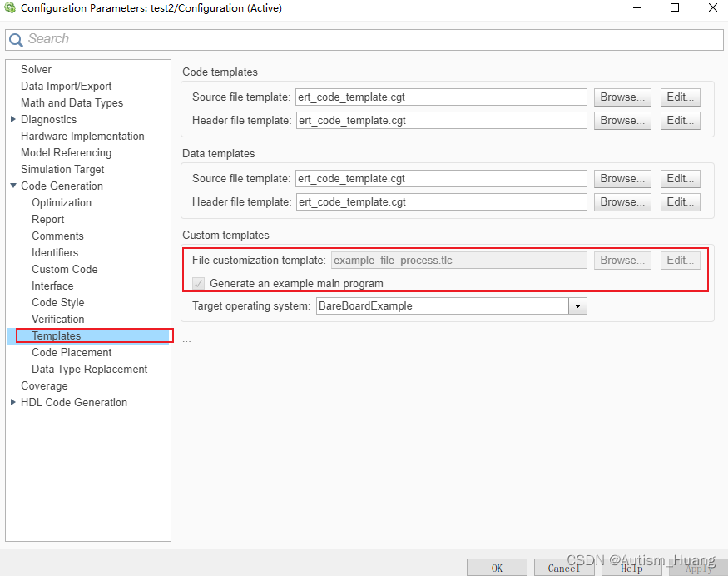Edit the code templates source file
This screenshot has height=576, width=728.
click(x=681, y=97)
